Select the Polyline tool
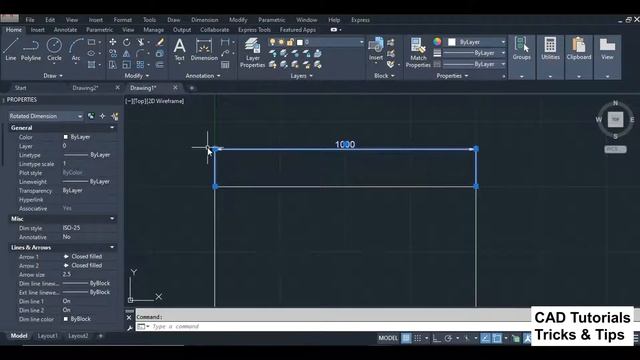 pos(31,49)
